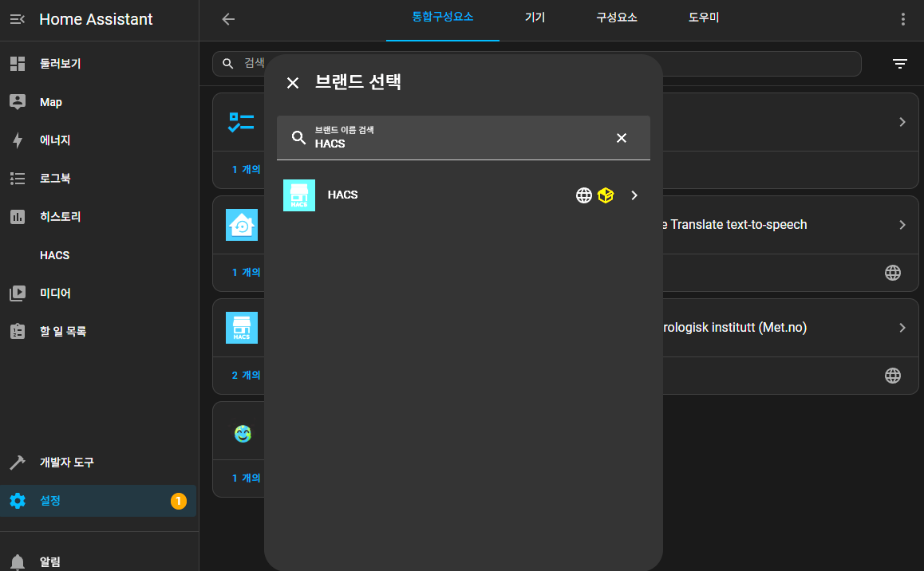Switch to the 기기 tab

(x=535, y=18)
